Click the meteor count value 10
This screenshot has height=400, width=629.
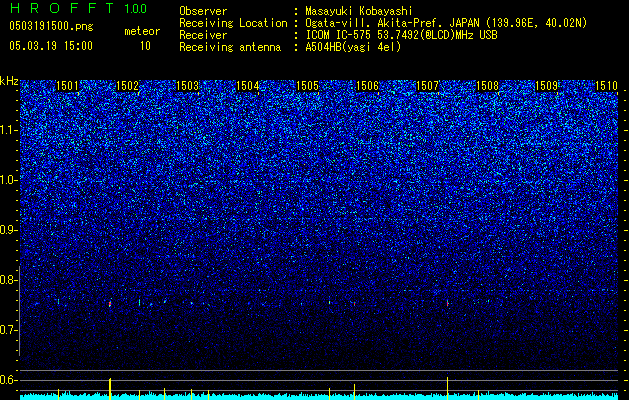coord(145,46)
